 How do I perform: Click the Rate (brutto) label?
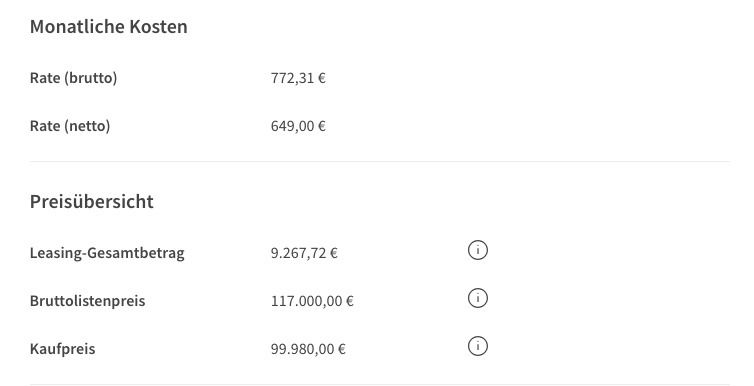tap(74, 78)
